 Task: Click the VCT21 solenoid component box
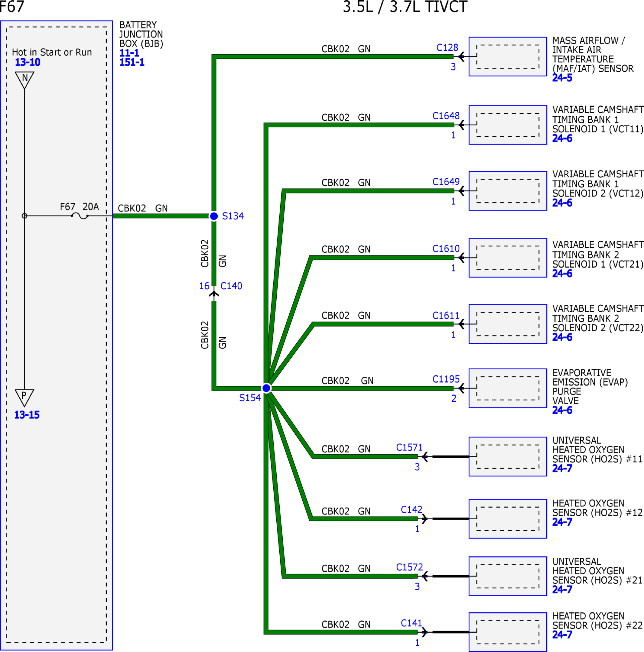coord(508,258)
